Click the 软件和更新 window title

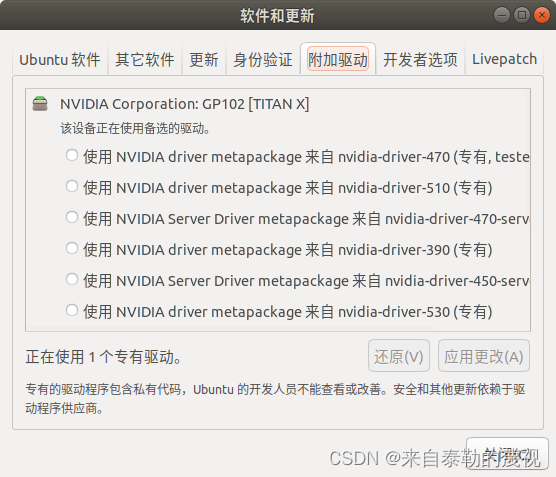coord(277,16)
